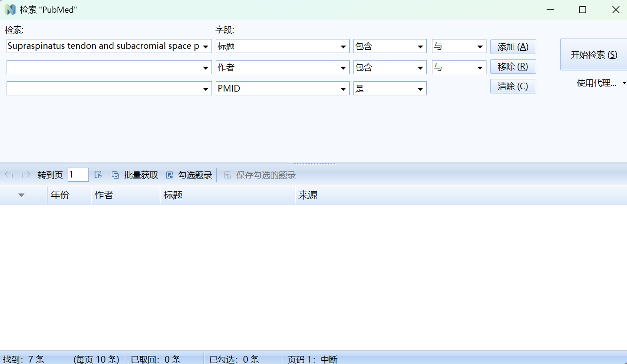The image size is (627, 364).
Task: Open the second search term dropdown arrow
Action: (x=205, y=68)
